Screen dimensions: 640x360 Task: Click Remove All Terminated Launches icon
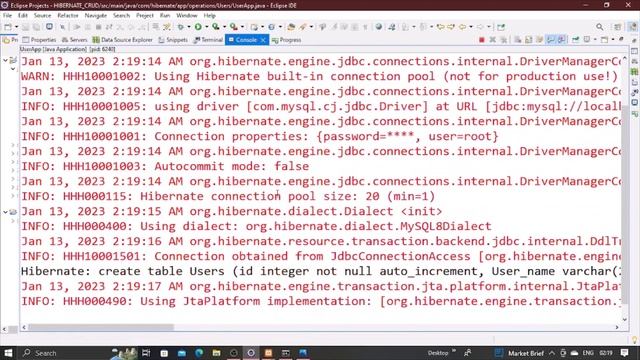pyautogui.click(x=504, y=40)
